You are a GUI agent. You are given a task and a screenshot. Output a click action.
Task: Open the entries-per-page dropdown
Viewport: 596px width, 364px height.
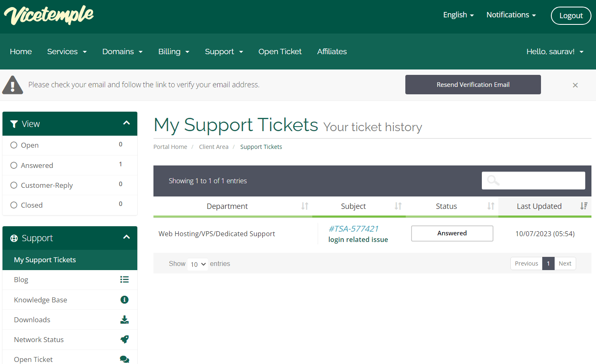pyautogui.click(x=197, y=264)
